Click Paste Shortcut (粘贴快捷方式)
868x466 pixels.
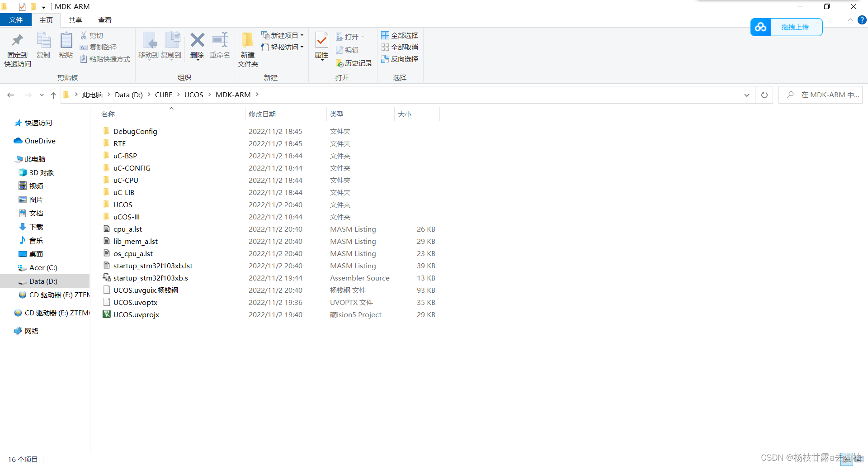[x=105, y=59]
